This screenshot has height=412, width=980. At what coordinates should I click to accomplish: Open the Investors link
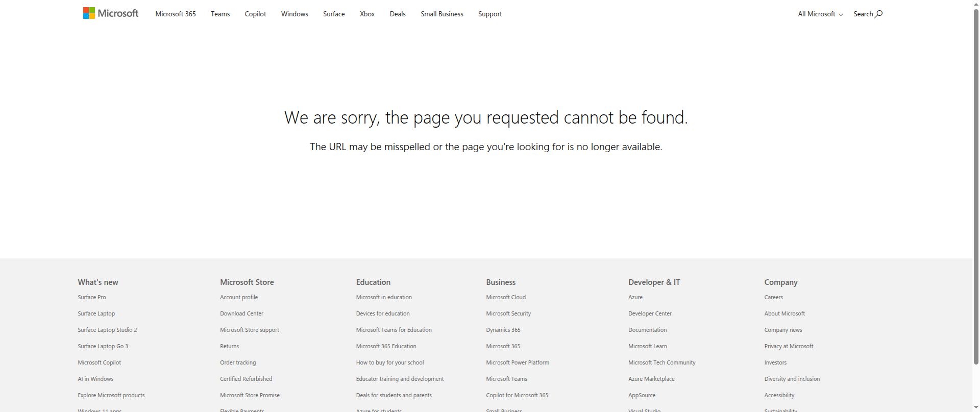coord(775,362)
